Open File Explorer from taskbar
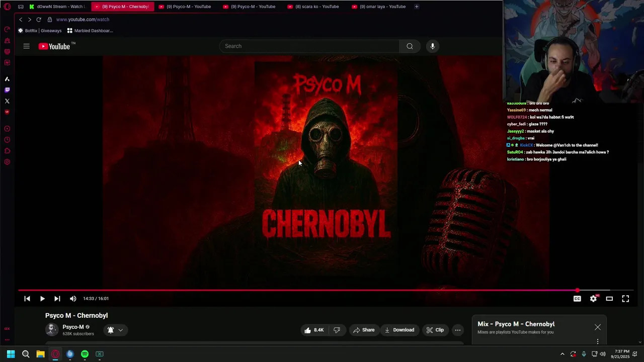 40,354
